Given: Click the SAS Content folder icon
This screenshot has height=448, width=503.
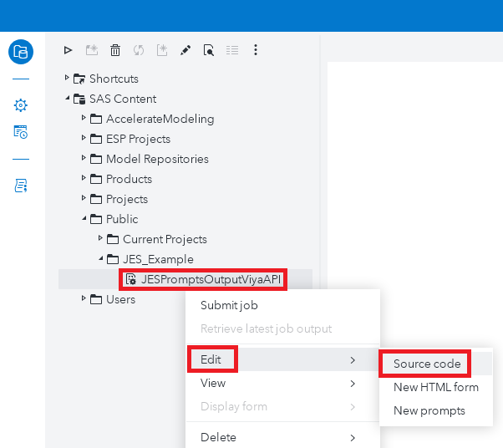Looking at the screenshot, I should 79,99.
